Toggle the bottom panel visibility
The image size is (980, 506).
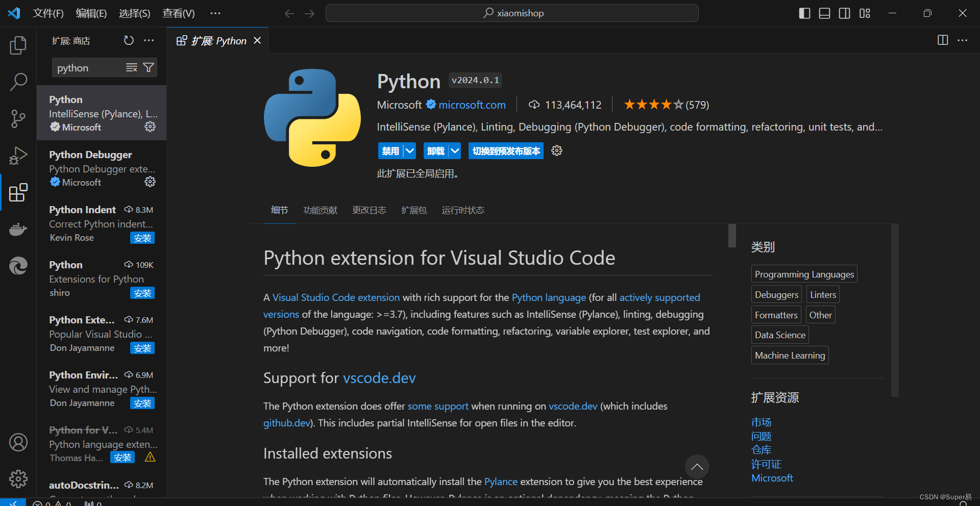coord(824,13)
